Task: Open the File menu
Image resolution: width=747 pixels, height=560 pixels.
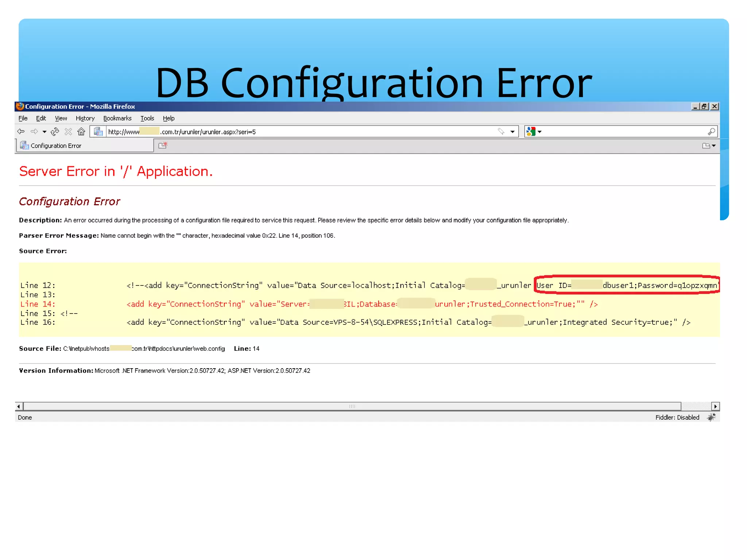Action: [23, 118]
